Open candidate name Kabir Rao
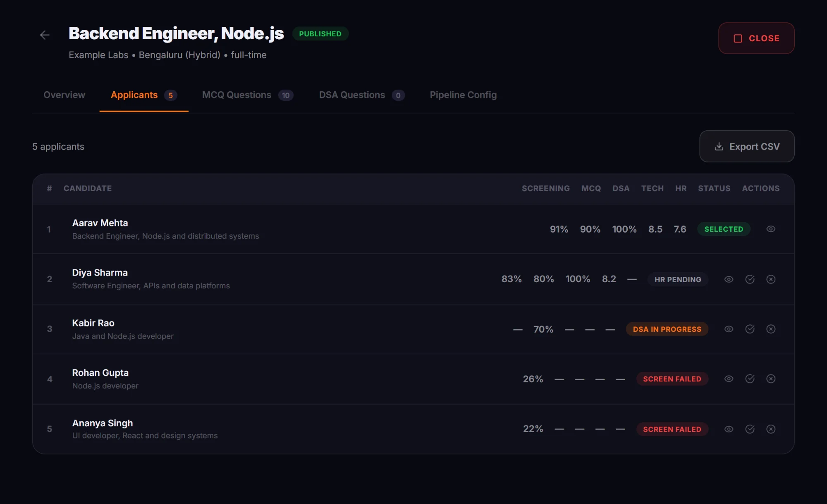This screenshot has height=504, width=827. click(x=93, y=323)
